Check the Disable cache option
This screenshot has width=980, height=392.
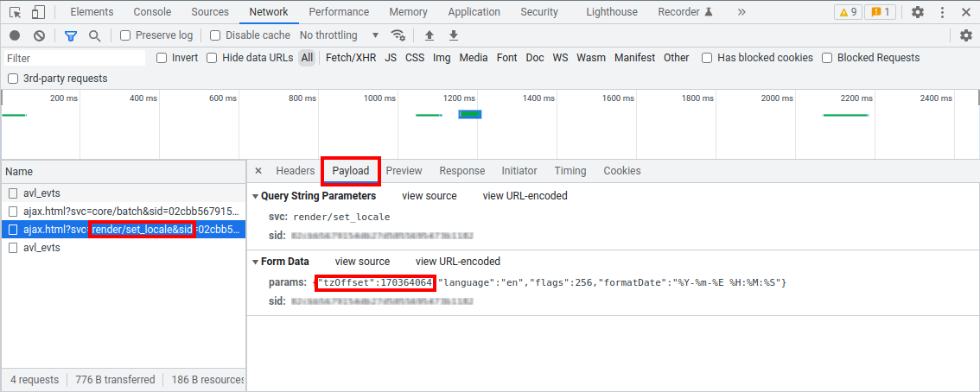click(217, 35)
